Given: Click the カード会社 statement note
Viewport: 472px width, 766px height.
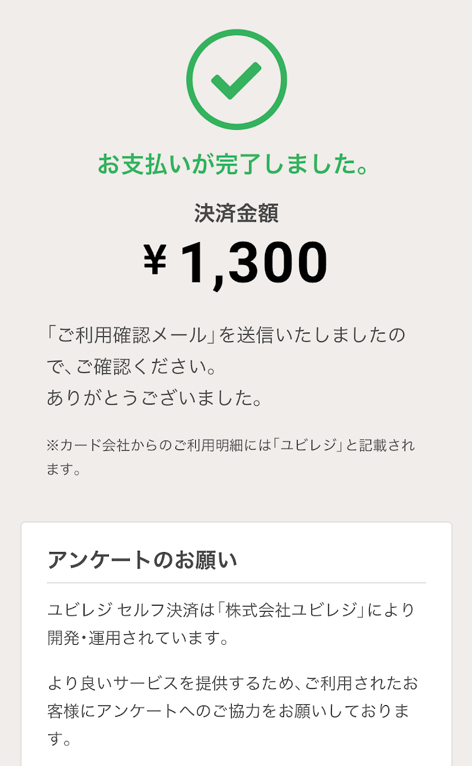Looking at the screenshot, I should click(x=231, y=457).
